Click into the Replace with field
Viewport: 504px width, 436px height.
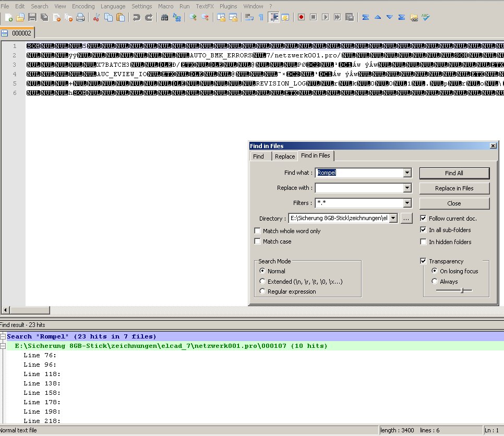pos(359,188)
